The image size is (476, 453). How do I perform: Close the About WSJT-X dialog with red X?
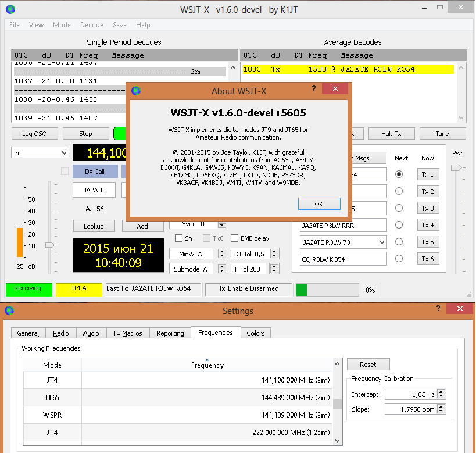point(335,89)
